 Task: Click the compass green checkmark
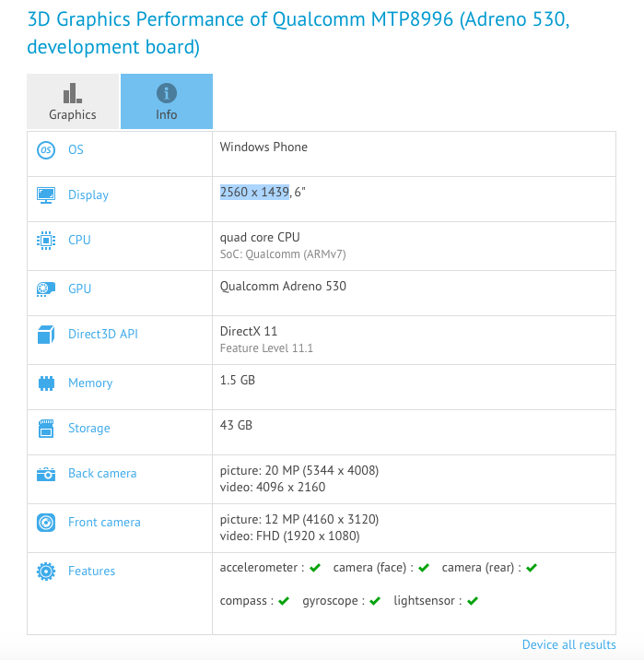284,601
